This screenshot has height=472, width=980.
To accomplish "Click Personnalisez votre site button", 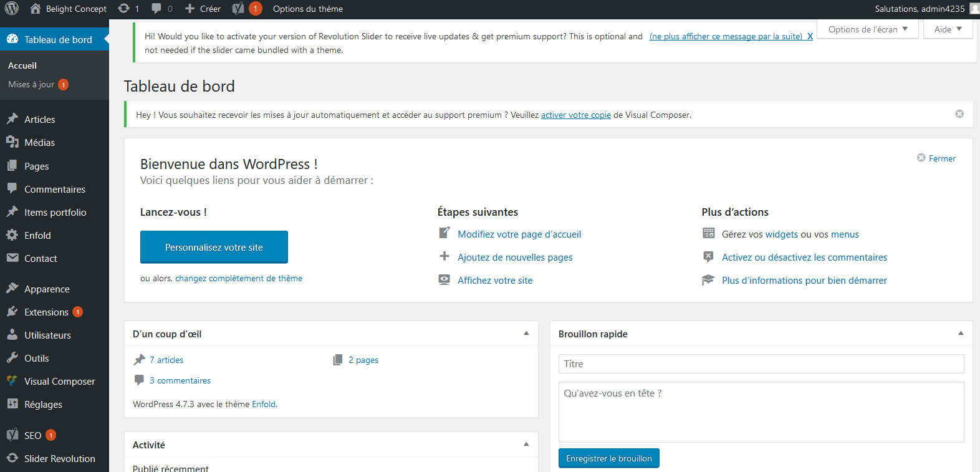I will click(214, 247).
